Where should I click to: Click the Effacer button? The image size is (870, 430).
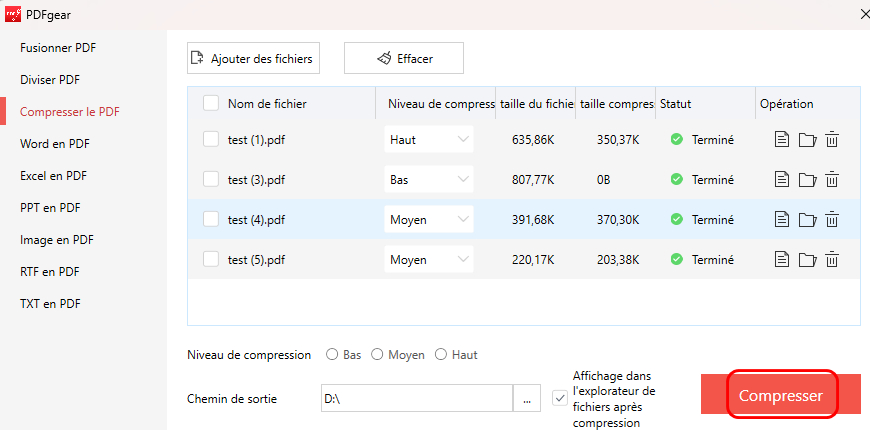pyautogui.click(x=404, y=58)
